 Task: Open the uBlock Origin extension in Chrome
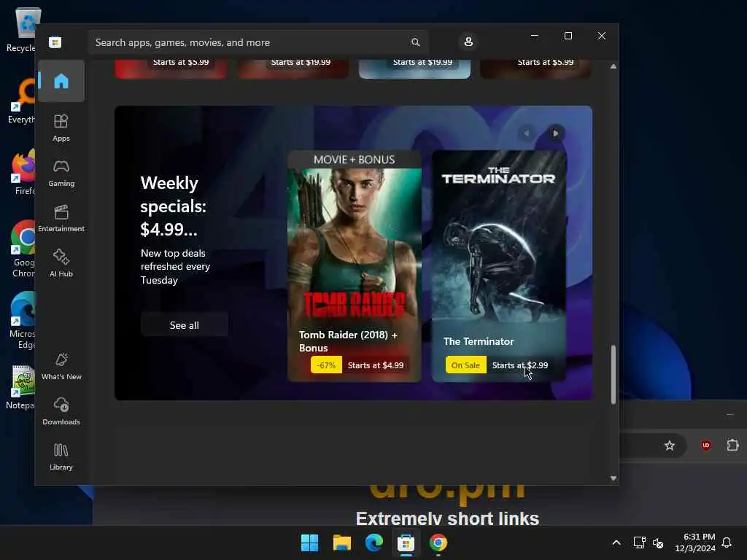[x=706, y=446]
